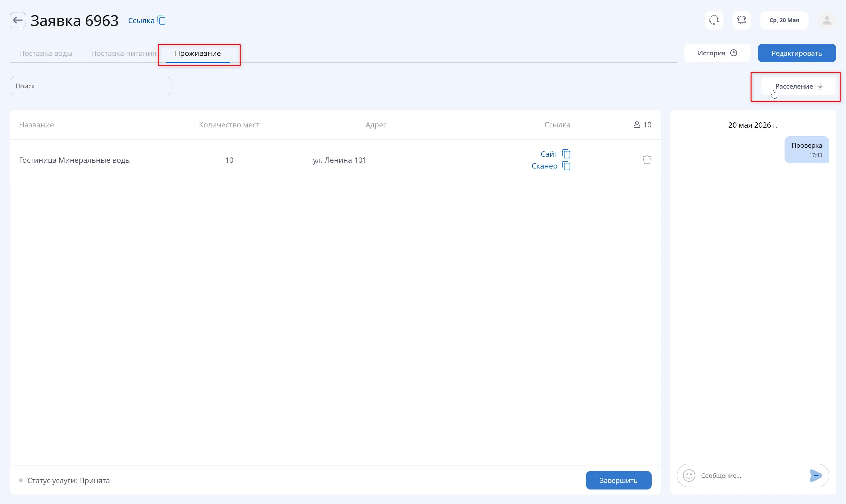
Task: Click the Название column header
Action: coord(36,125)
